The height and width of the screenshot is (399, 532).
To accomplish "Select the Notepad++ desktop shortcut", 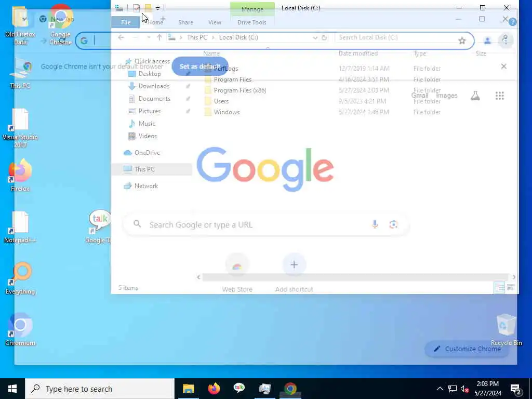I will click(20, 228).
